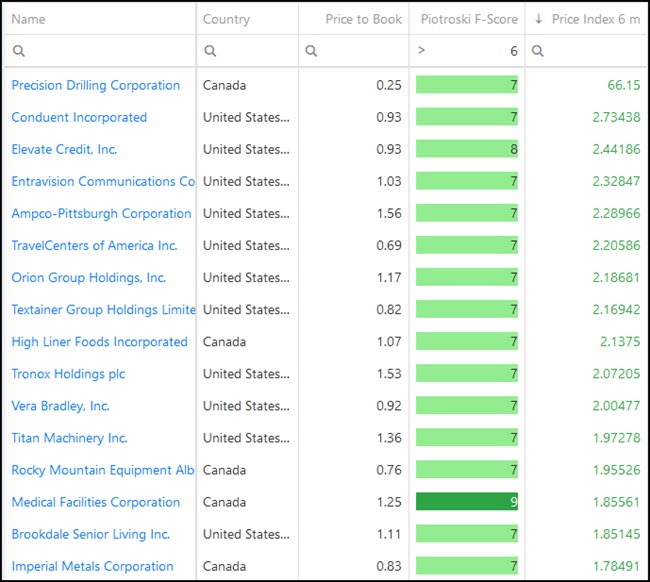Image resolution: width=650 pixels, height=582 pixels.
Task: Select price index value 2.28966
Action: coord(616,213)
